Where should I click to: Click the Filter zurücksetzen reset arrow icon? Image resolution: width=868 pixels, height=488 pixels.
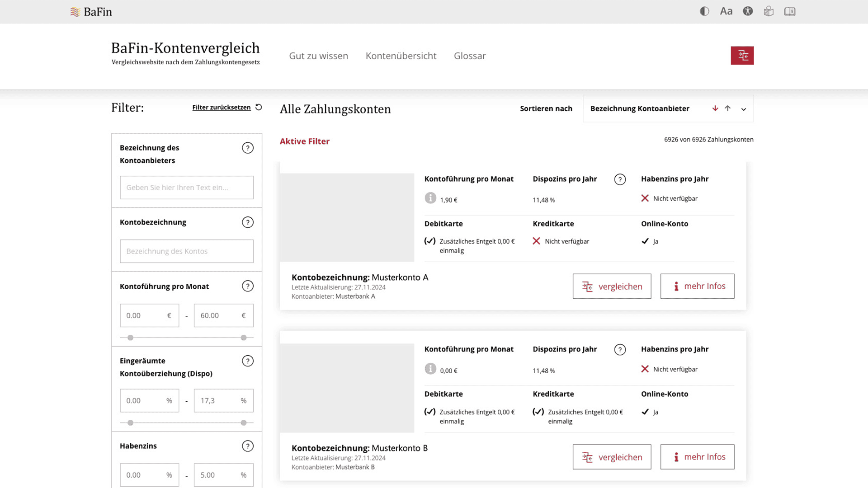click(259, 107)
